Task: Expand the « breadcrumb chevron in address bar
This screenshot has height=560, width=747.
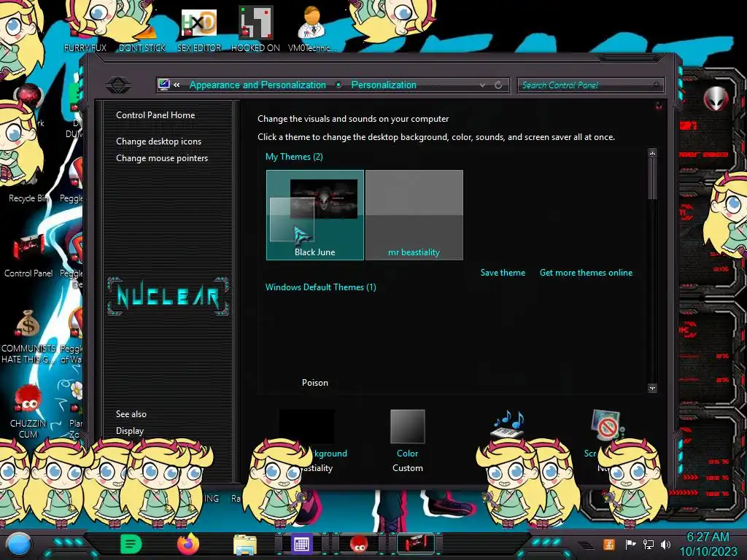Action: [177, 85]
